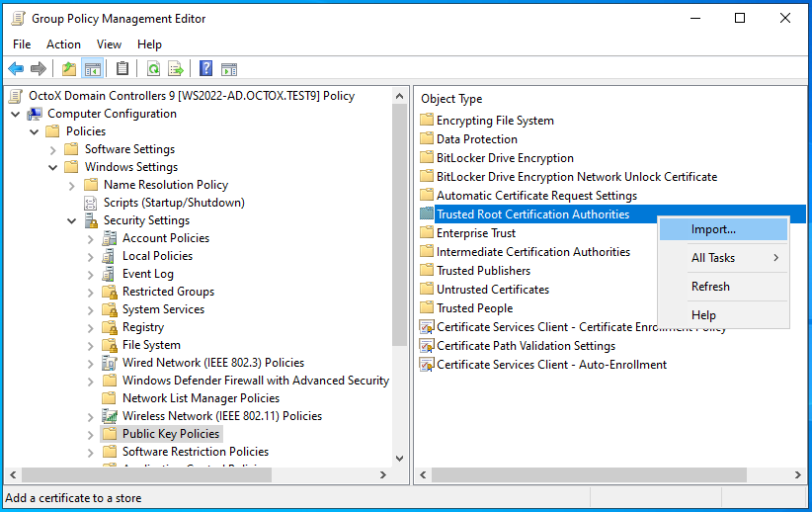This screenshot has height=512, width=812.
Task: Click the tree pane scroll-left arrow
Action: click(13, 474)
